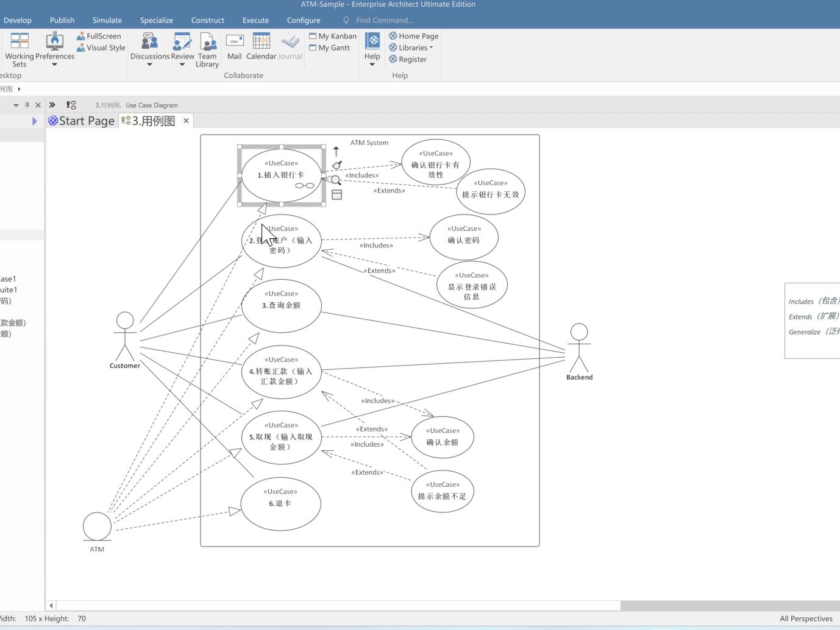The image size is (840, 630).
Task: Switch to the 3.用例图 tab
Action: pos(148,121)
